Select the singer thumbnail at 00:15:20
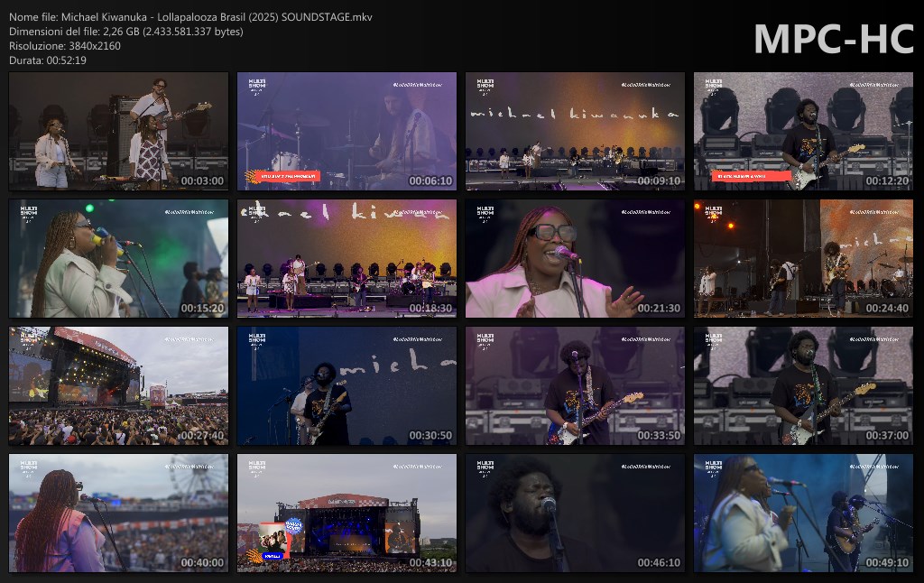924x583 pixels. tap(118, 258)
